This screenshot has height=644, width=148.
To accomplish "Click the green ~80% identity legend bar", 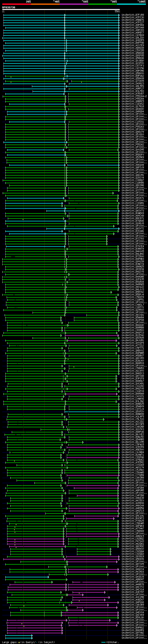I will point(103,4).
